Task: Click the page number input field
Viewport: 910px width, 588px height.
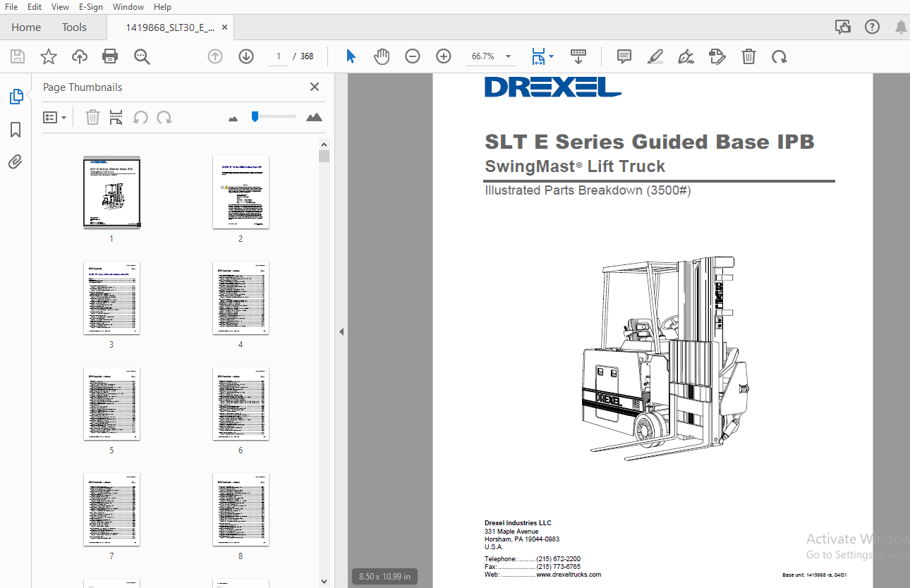Action: point(279,56)
